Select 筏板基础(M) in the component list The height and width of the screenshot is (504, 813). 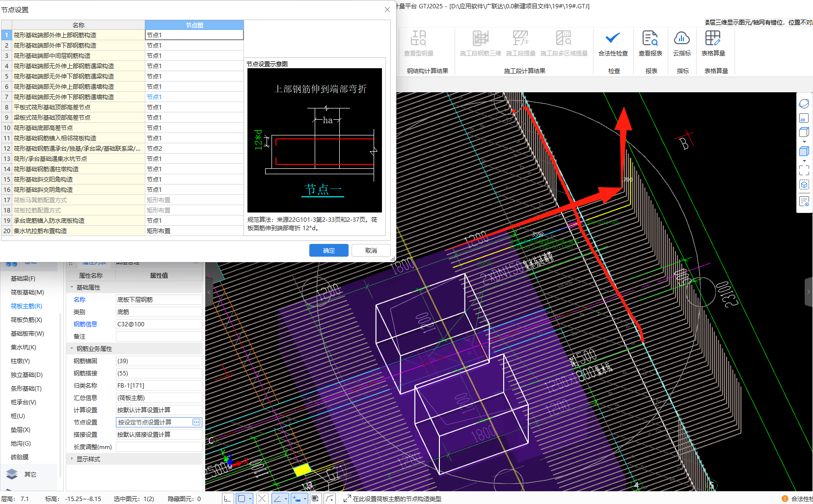coord(27,292)
